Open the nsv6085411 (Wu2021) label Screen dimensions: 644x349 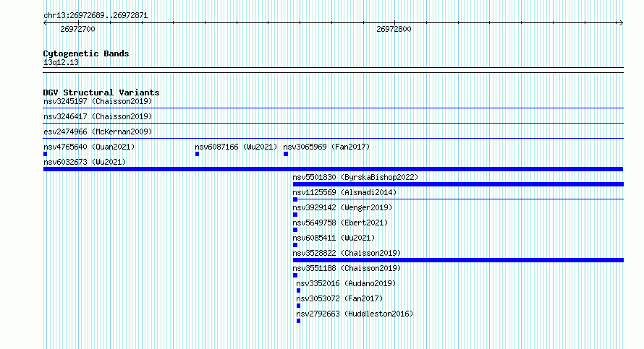tap(334, 238)
